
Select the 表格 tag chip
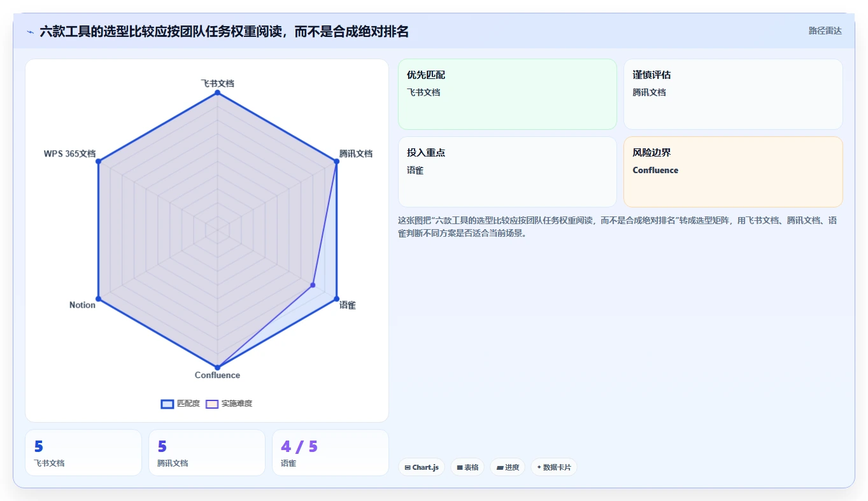[467, 467]
